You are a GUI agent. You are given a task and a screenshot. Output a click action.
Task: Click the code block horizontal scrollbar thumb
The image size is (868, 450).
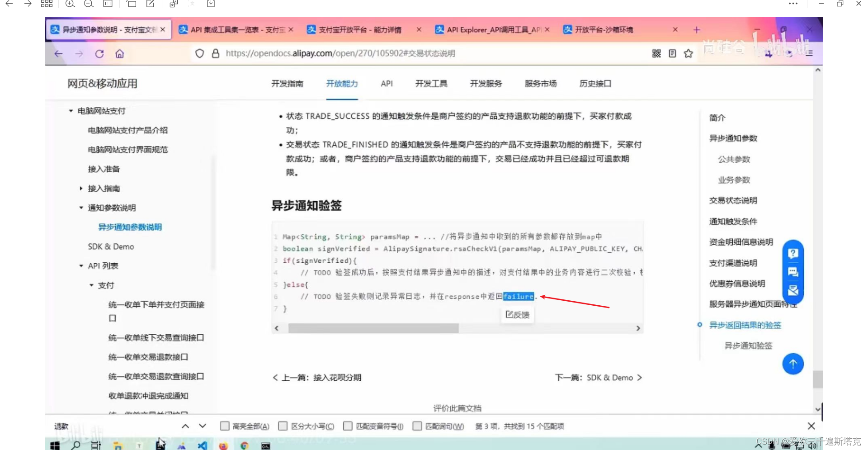point(373,328)
